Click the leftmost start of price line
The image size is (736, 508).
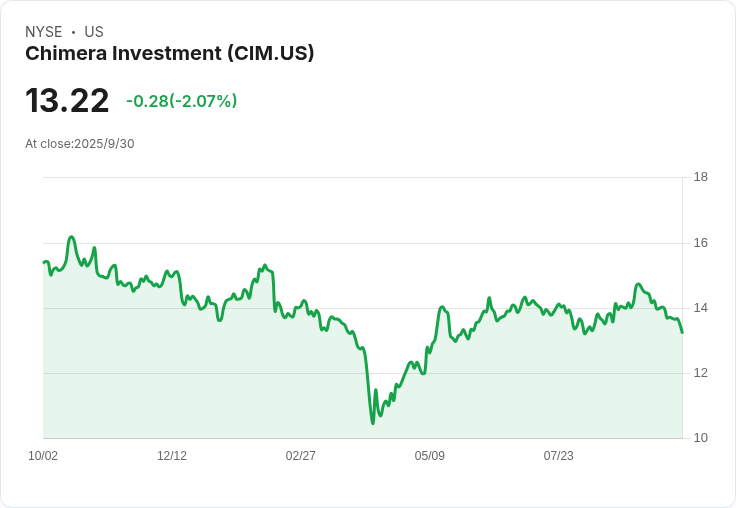click(44, 262)
